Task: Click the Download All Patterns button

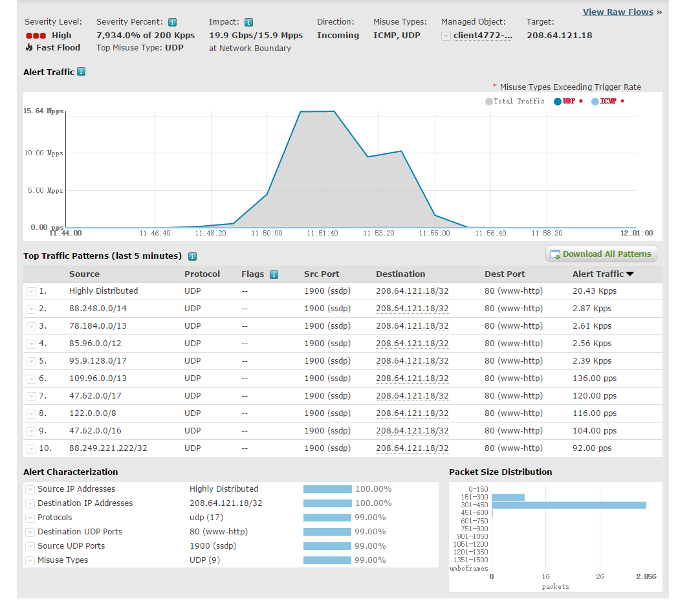Action: coord(601,254)
